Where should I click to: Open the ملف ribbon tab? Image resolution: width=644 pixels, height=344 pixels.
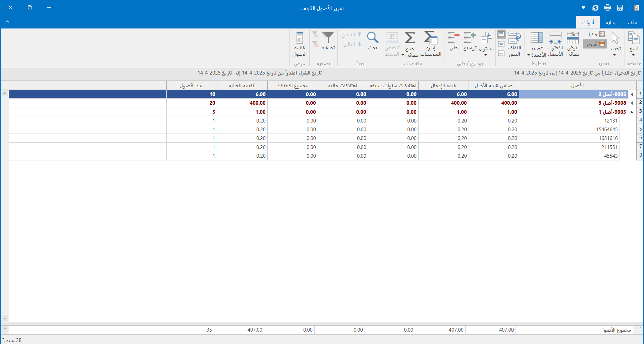pos(632,22)
